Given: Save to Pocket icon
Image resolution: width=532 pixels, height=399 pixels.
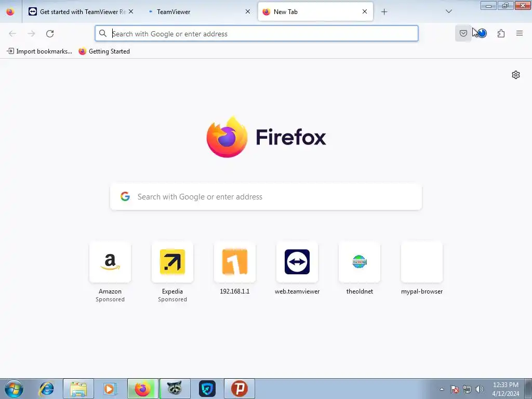Looking at the screenshot, I should point(463,33).
